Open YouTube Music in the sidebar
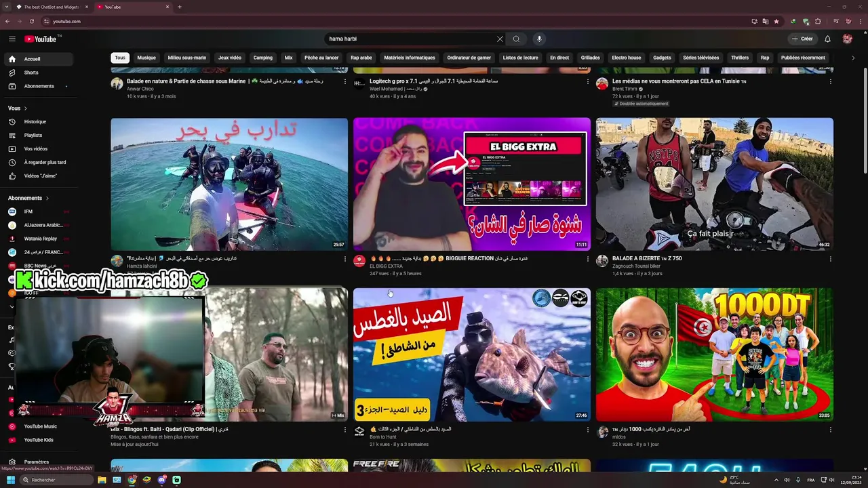The image size is (868, 488). (x=37, y=426)
